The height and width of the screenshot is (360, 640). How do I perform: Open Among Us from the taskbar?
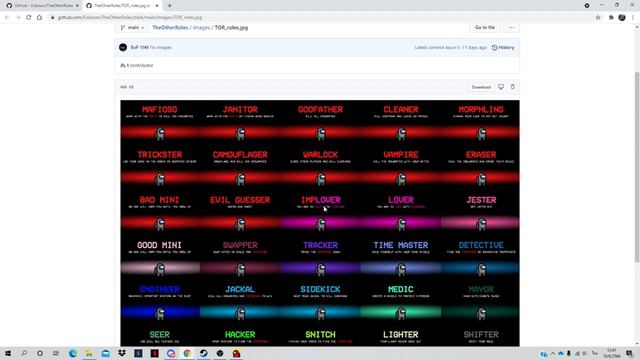[x=236, y=353]
